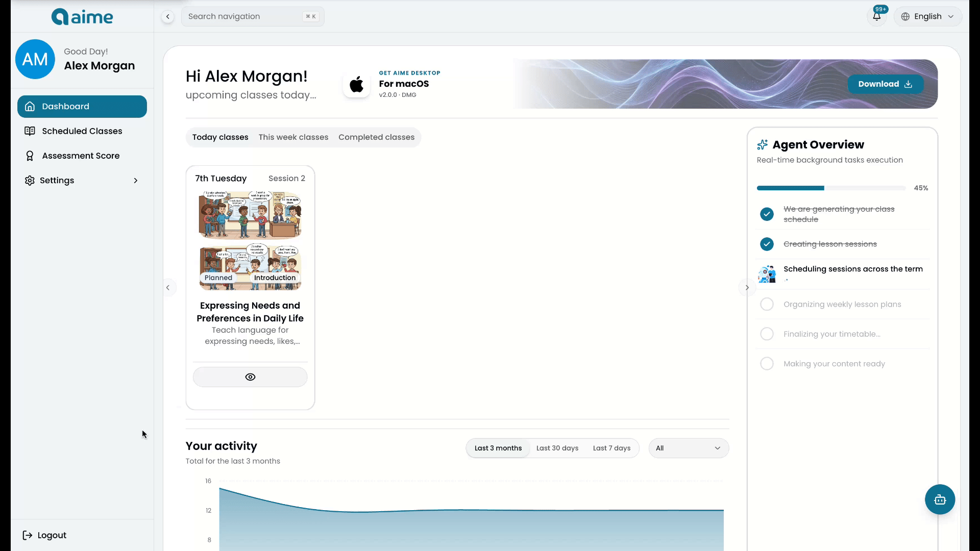980x551 pixels.
Task: Click the Download button
Action: [886, 84]
